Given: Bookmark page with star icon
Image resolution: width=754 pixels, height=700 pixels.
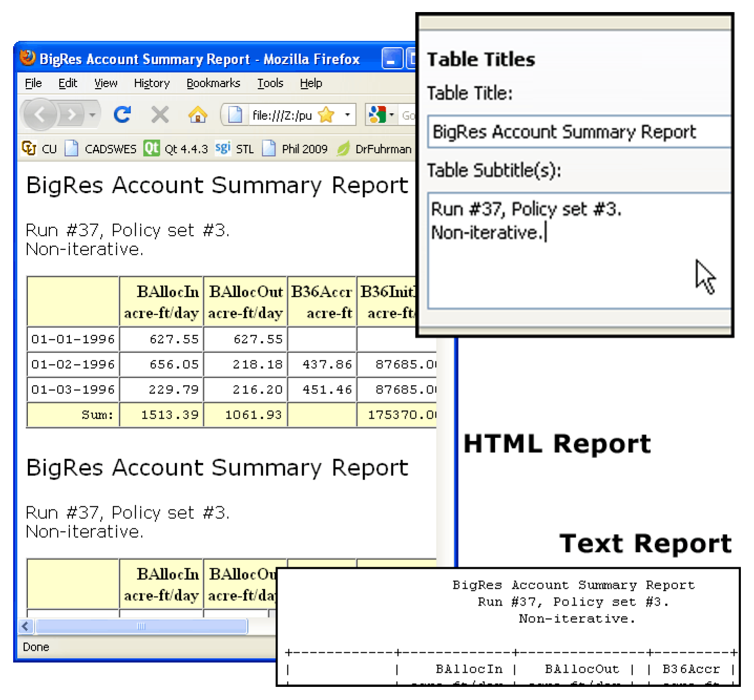Looking at the screenshot, I should tap(326, 115).
